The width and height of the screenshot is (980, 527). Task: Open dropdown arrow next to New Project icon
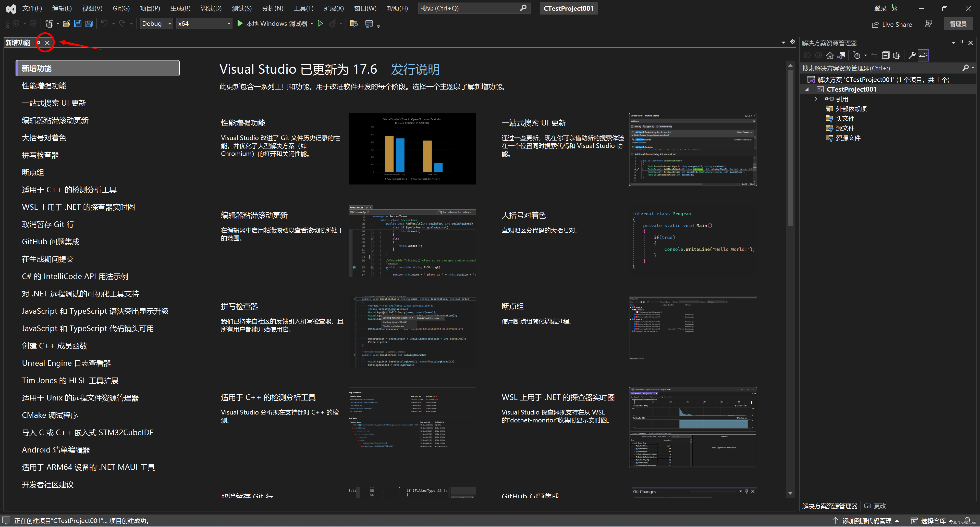pos(58,23)
